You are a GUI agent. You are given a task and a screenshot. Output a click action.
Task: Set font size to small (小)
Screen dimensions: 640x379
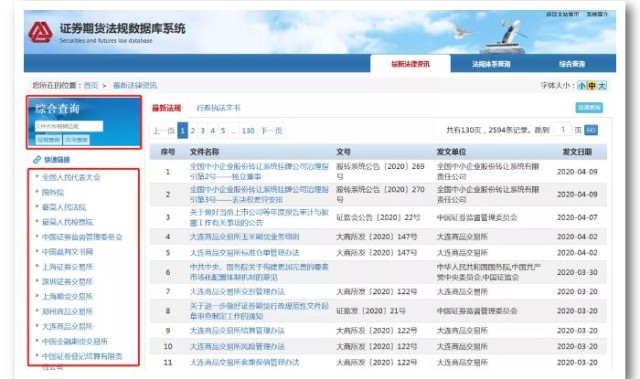[582, 86]
